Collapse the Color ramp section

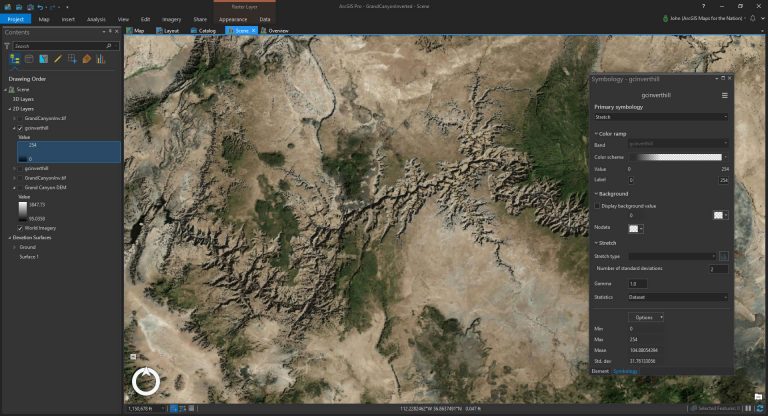tap(596, 134)
